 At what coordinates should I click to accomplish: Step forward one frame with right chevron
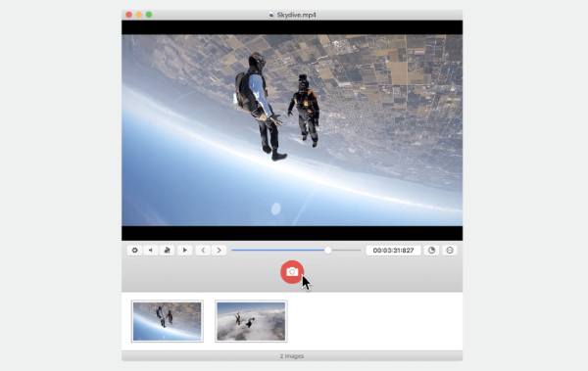click(219, 251)
